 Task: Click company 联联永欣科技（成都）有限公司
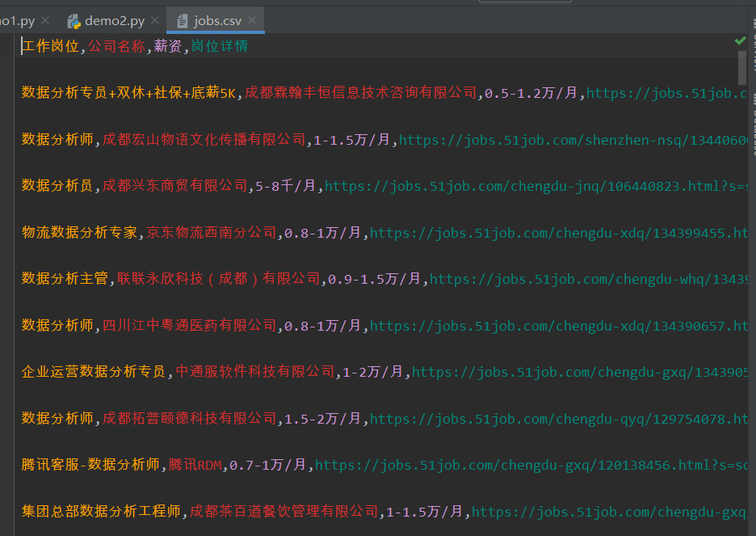pos(219,279)
